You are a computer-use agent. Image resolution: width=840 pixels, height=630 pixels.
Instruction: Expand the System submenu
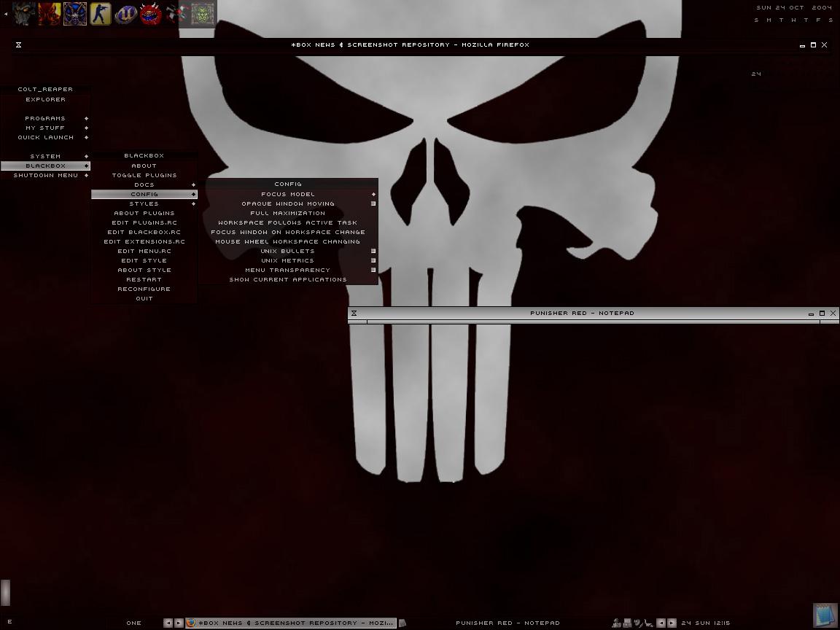coord(45,157)
